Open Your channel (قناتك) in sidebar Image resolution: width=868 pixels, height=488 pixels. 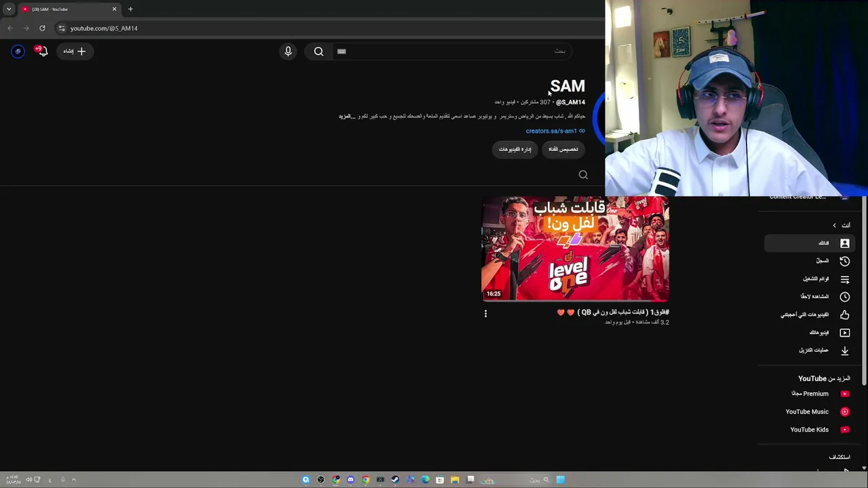tap(809, 243)
